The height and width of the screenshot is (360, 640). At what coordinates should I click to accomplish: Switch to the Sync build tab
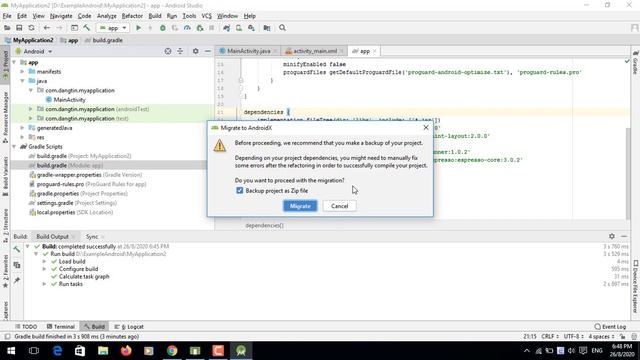(92, 237)
